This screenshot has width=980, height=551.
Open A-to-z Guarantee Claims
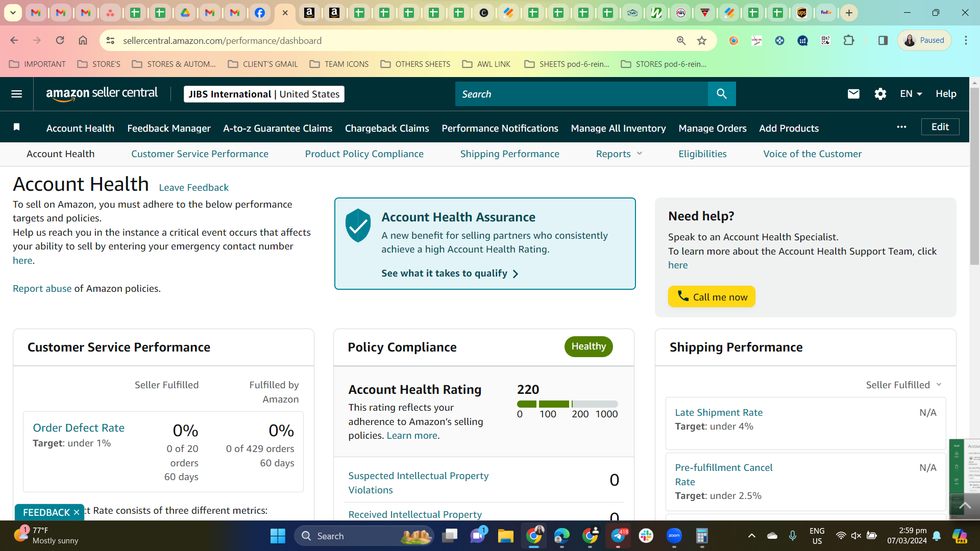tap(278, 128)
